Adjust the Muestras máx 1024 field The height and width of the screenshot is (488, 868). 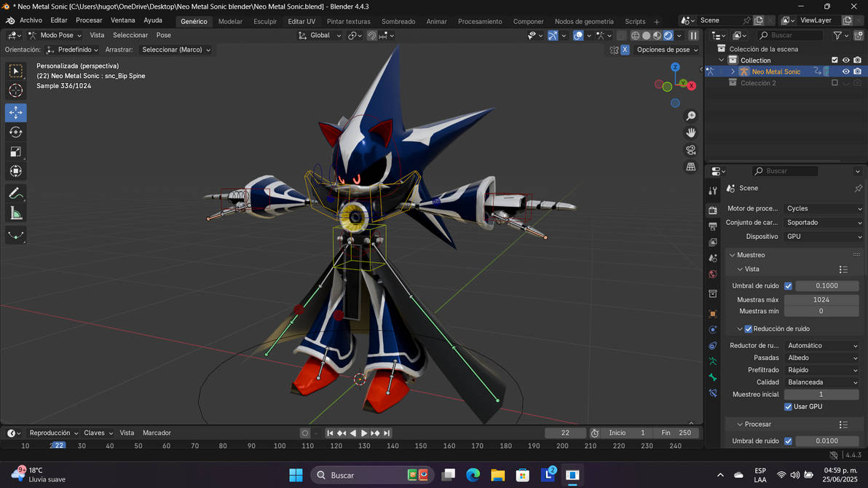pyautogui.click(x=821, y=299)
